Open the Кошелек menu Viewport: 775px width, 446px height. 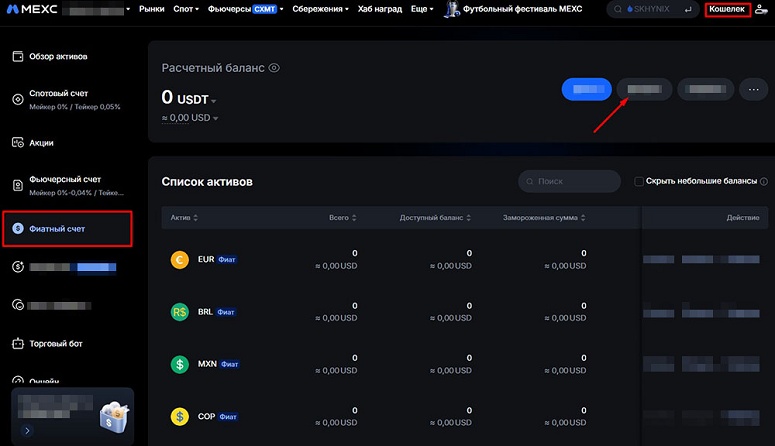pyautogui.click(x=727, y=9)
